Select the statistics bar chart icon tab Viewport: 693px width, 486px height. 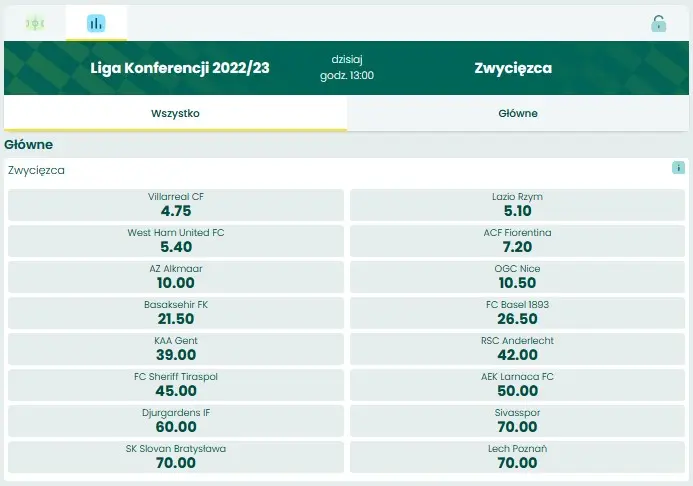[96, 23]
